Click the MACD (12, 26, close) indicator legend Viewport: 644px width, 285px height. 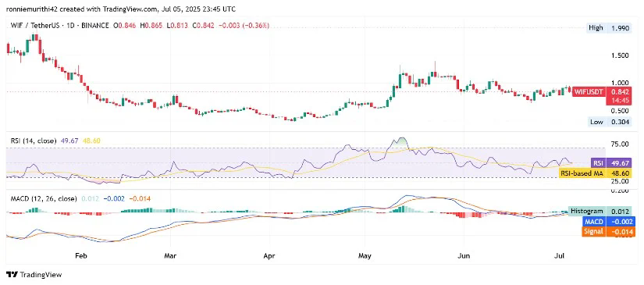[x=43, y=199]
